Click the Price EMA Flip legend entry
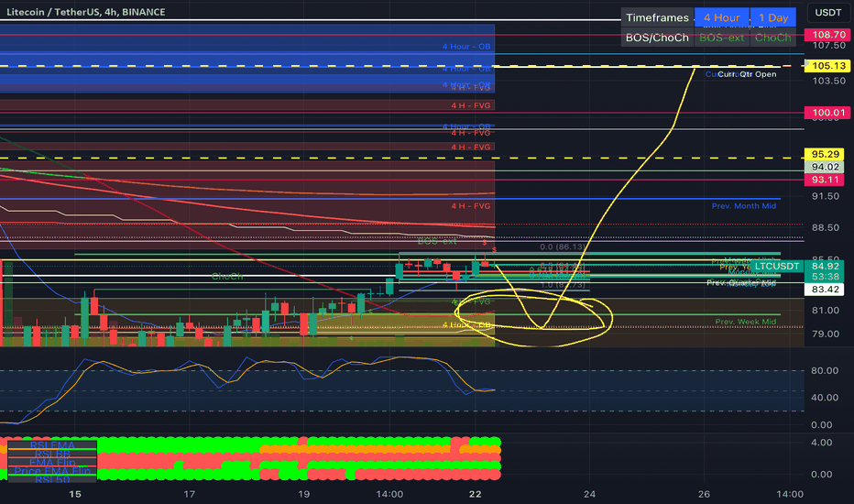 [x=52, y=471]
